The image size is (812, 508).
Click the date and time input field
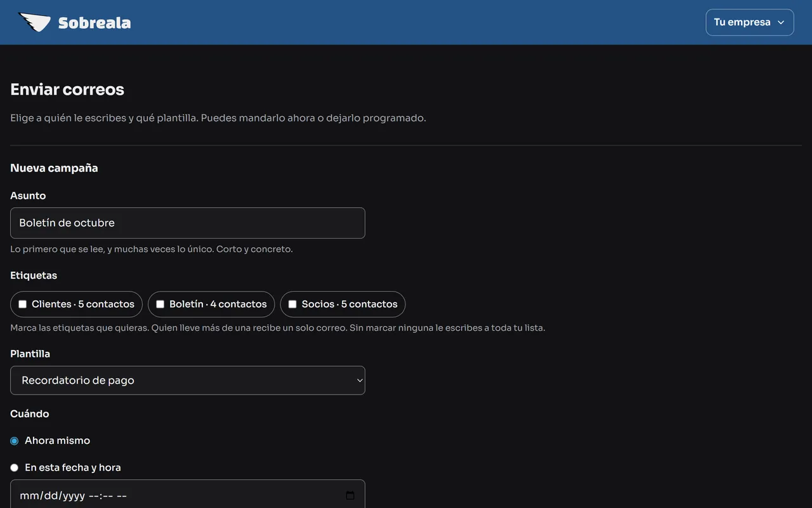pos(188,495)
